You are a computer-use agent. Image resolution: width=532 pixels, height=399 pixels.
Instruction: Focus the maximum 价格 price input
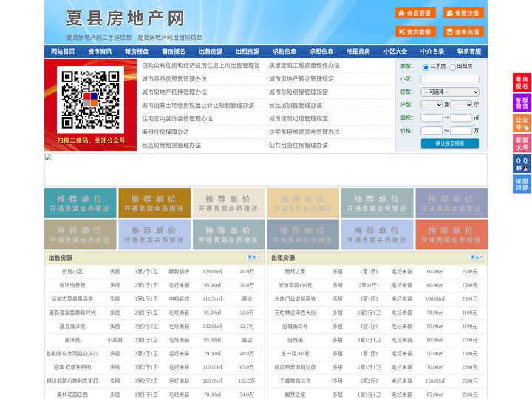[461, 131]
